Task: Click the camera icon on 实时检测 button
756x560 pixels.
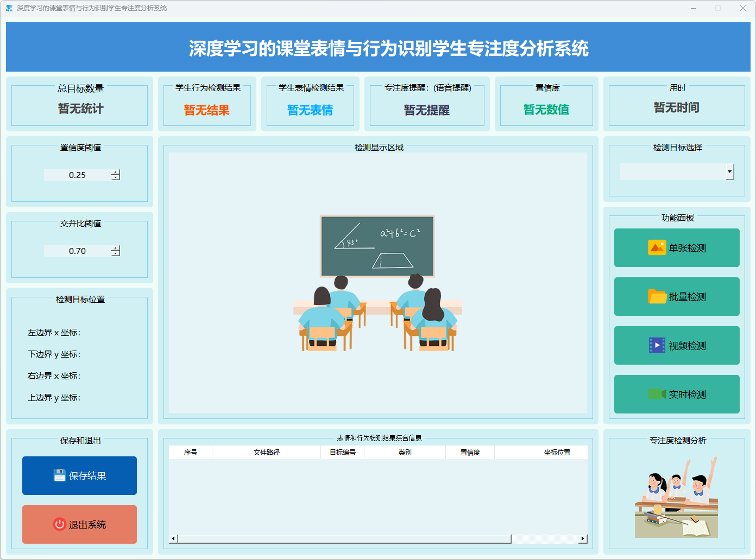Action: pos(657,394)
